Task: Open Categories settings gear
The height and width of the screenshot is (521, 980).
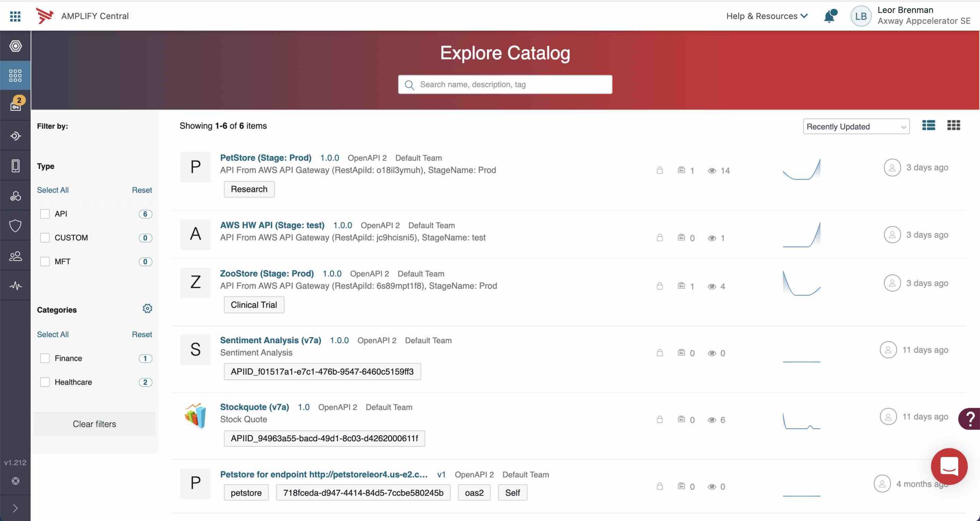Action: click(x=147, y=309)
